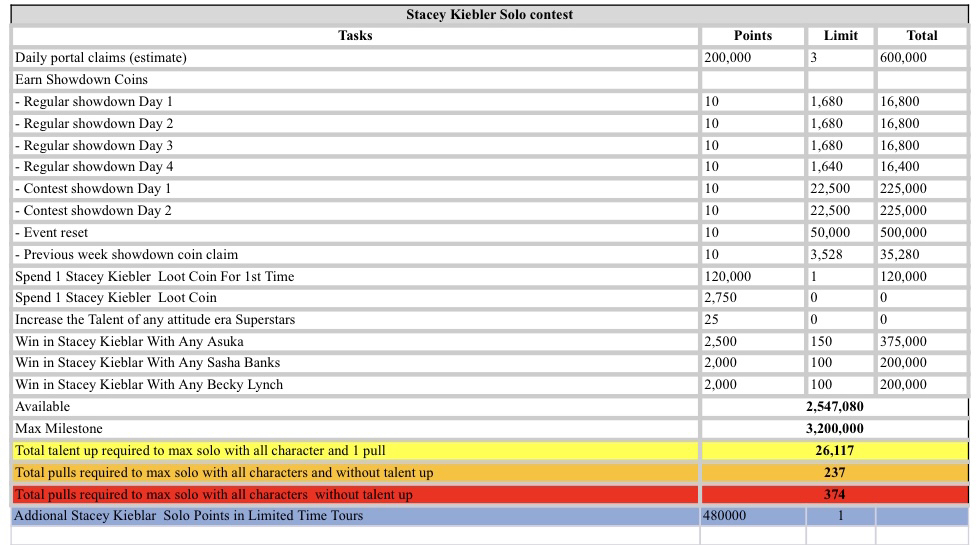980x545 pixels.
Task: Select the orange 'Total pulls required' row label
Action: 355,472
